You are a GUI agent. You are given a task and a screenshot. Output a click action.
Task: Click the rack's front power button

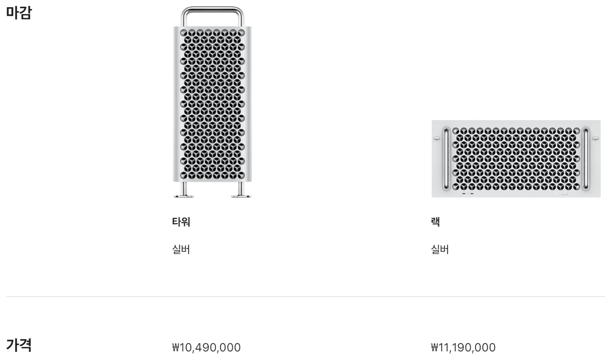[564, 194]
